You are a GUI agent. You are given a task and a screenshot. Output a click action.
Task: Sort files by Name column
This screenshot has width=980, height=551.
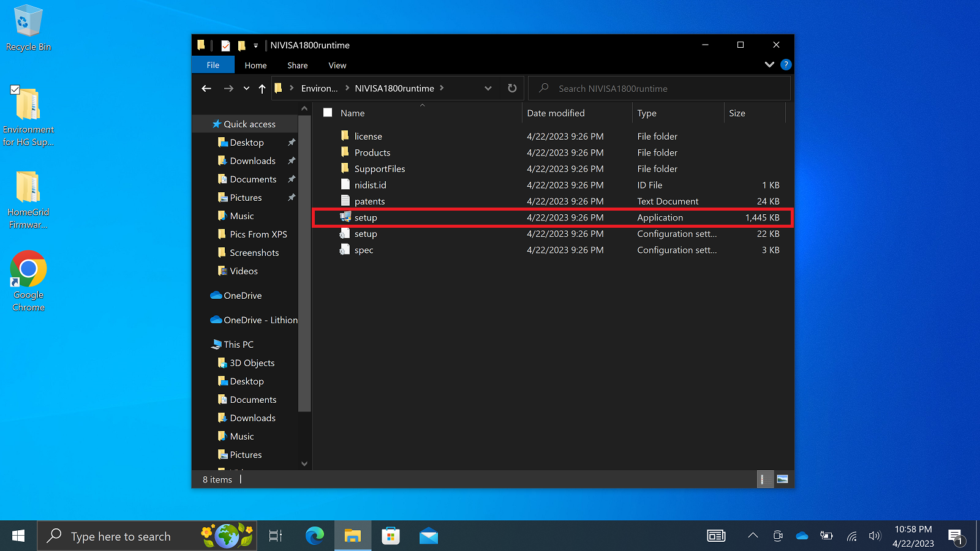[x=352, y=113]
